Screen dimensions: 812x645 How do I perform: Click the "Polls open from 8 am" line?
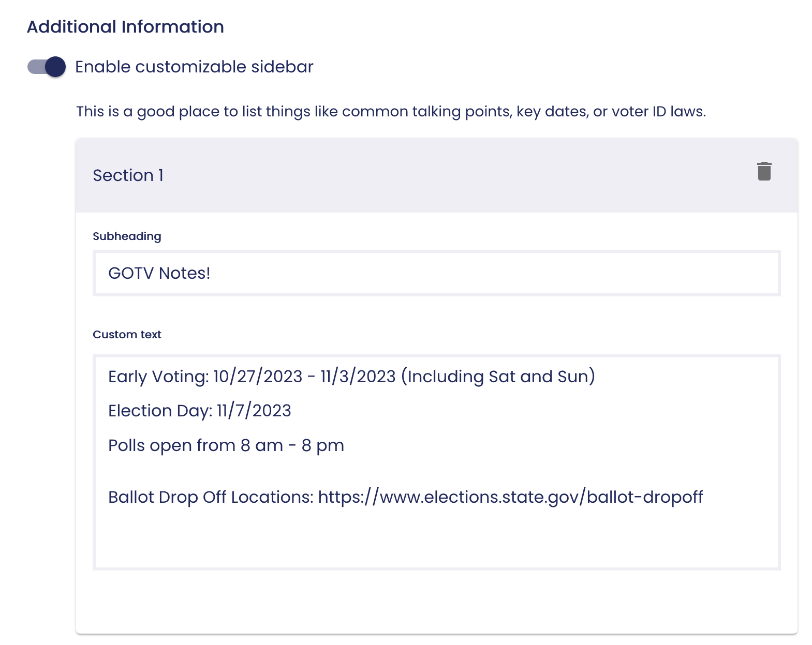(x=226, y=445)
